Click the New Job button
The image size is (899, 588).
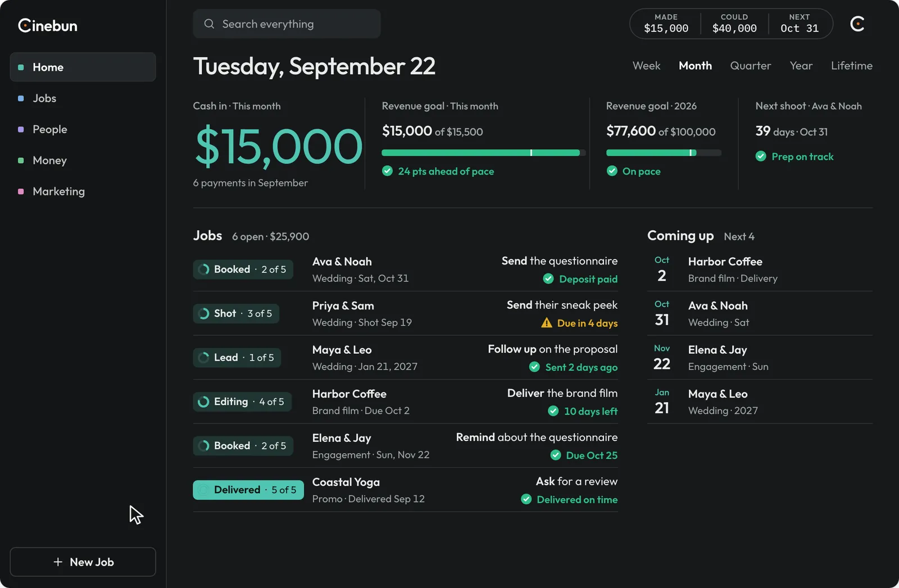pos(83,562)
